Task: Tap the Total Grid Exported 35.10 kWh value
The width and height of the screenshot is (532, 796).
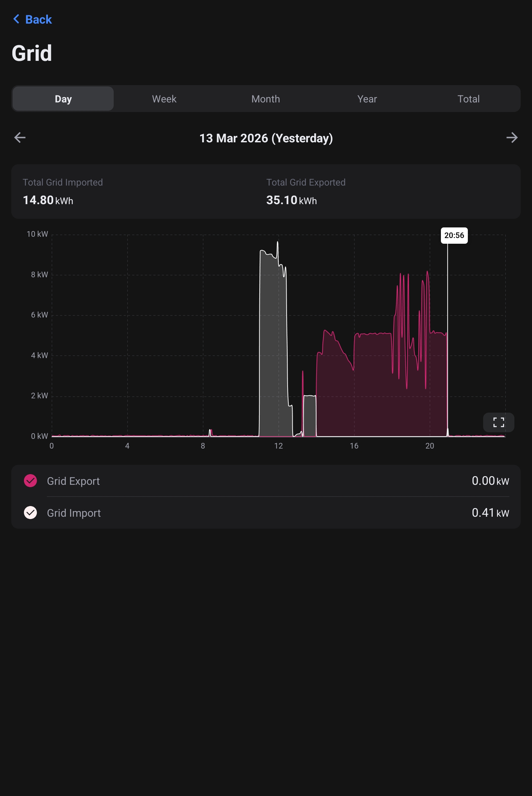Action: (292, 200)
